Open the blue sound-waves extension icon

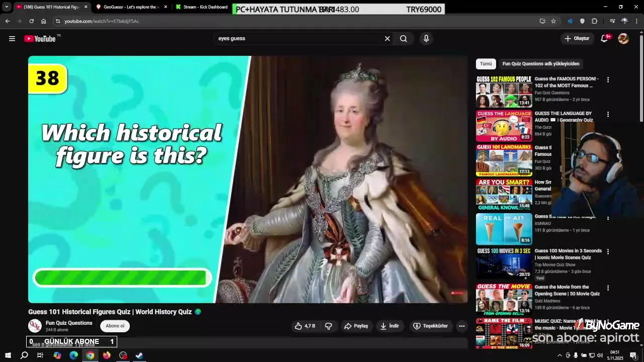(x=570, y=21)
